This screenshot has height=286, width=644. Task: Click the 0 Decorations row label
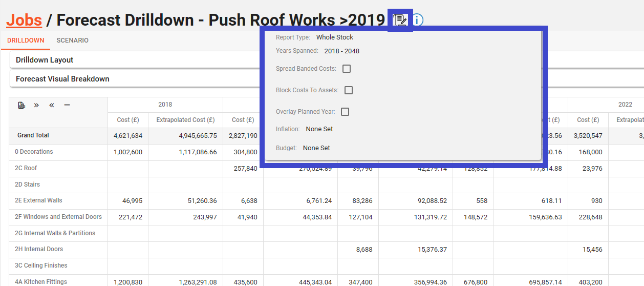[34, 152]
